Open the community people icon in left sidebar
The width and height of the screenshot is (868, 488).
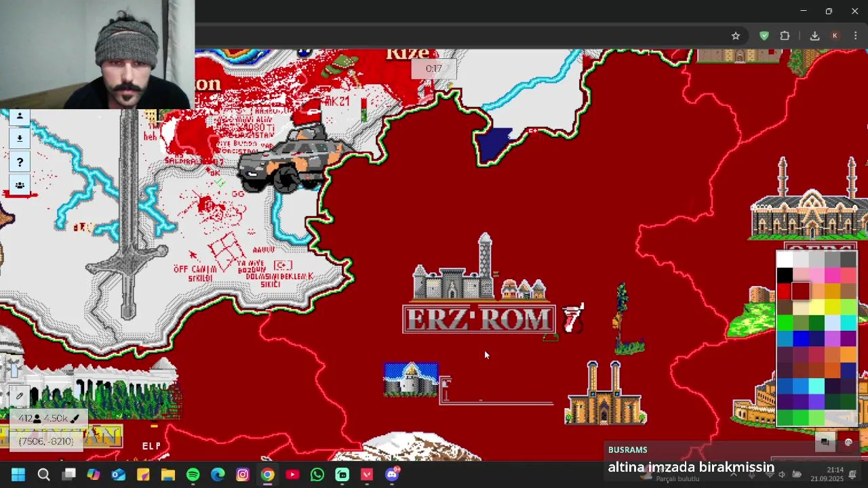pos(20,185)
